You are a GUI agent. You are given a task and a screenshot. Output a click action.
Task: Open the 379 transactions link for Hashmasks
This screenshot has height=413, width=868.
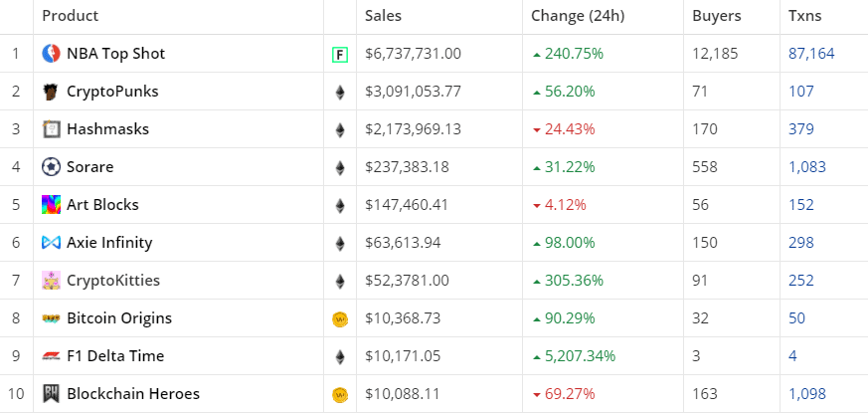801,129
